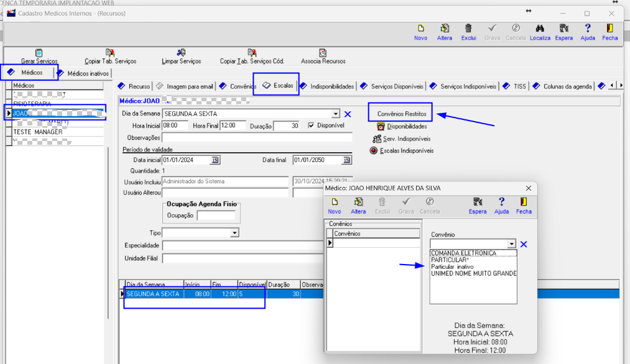
Task: Click Serv. Indisponíveis
Action: tap(402, 139)
